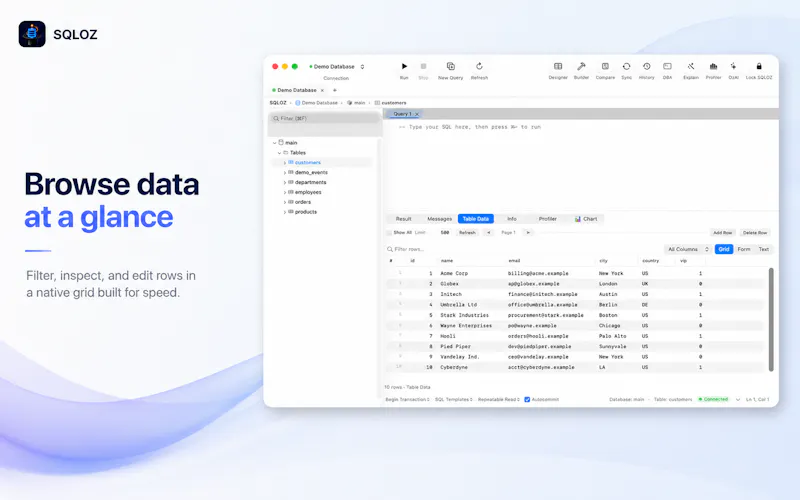Click the table data Refresh button
Screen dimensions: 800x500
click(467, 233)
